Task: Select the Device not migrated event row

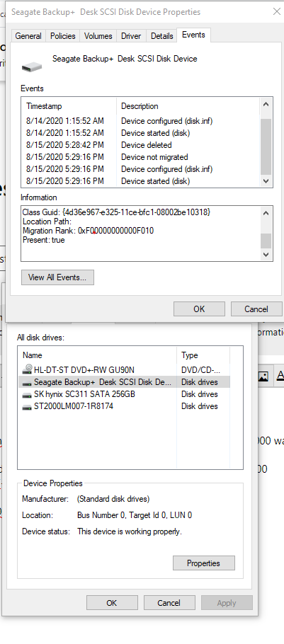Action: click(x=140, y=157)
